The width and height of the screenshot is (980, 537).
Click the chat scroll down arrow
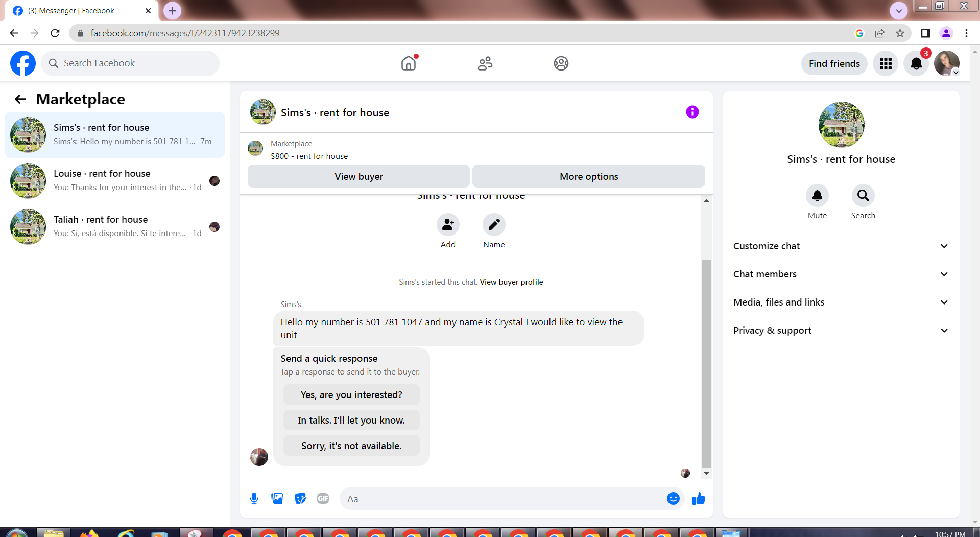coord(706,474)
